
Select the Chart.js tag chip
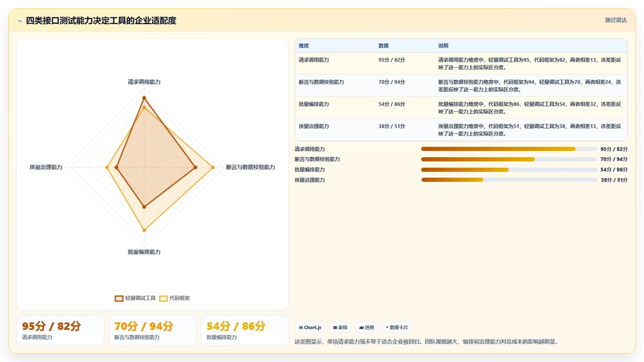pos(310,327)
